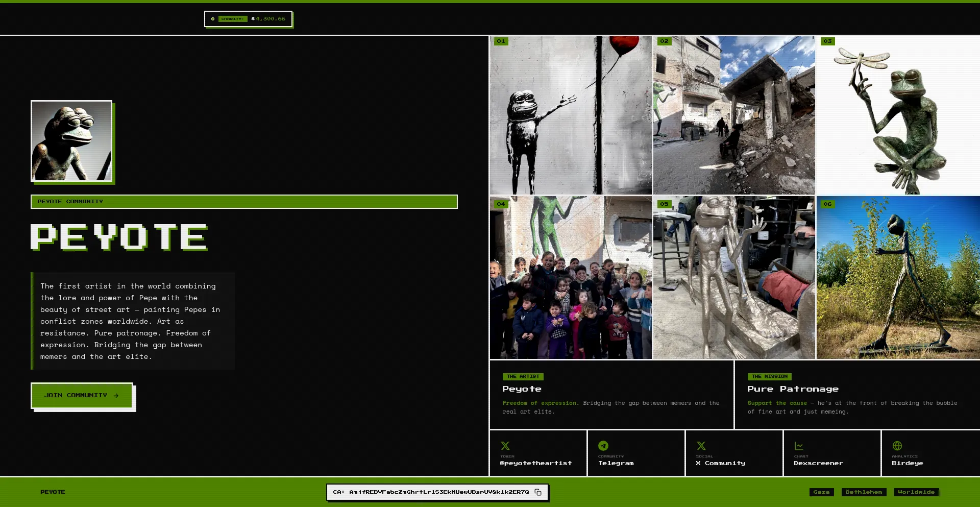980x507 pixels.
Task: Copy the contract address with the copy icon
Action: pyautogui.click(x=538, y=492)
